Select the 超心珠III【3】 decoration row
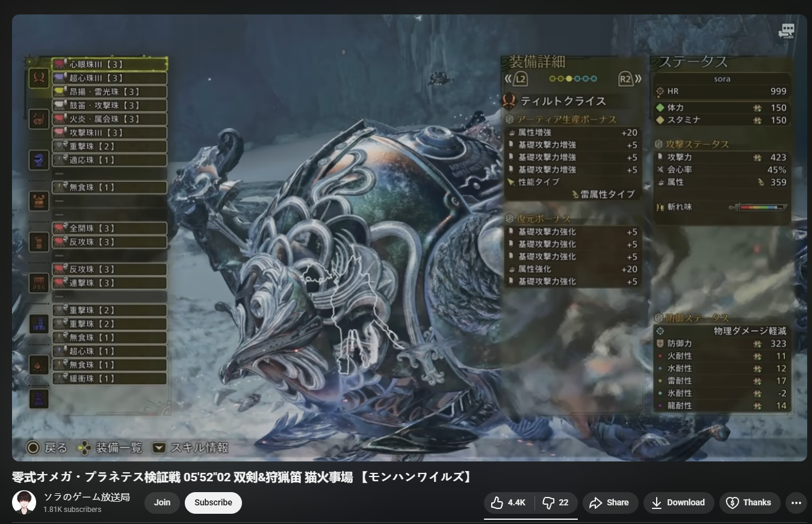Viewport: 812px width, 524px height. coord(109,78)
